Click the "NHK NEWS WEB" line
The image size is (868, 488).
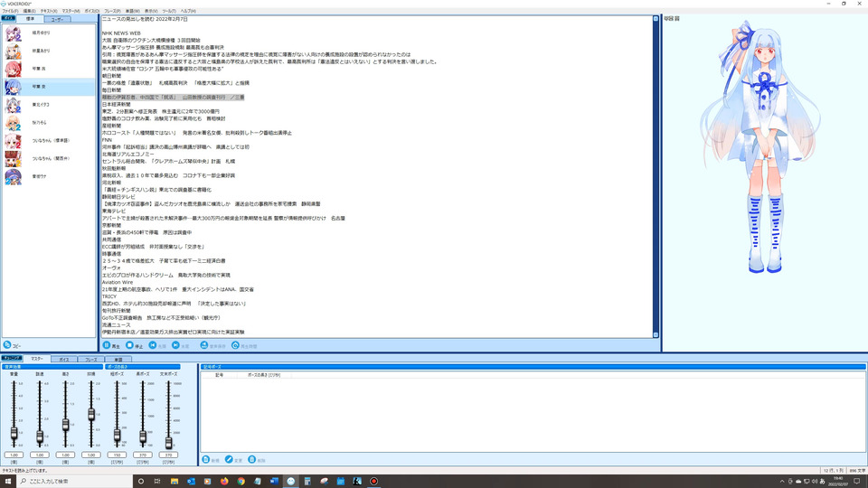click(x=121, y=33)
